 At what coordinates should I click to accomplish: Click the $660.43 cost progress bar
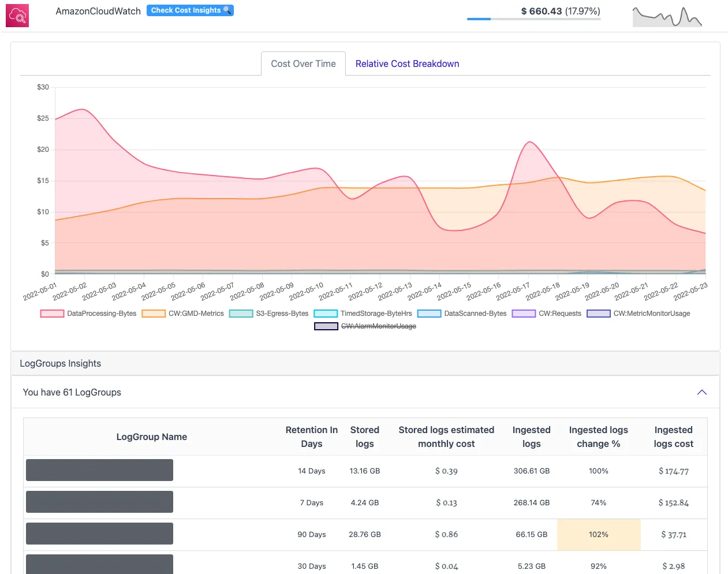[533, 19]
